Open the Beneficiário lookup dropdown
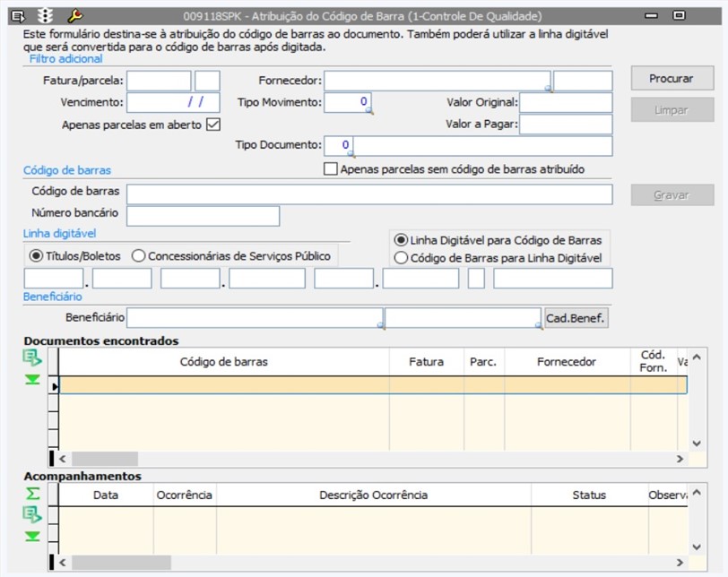This screenshot has width=728, height=577. [380, 325]
